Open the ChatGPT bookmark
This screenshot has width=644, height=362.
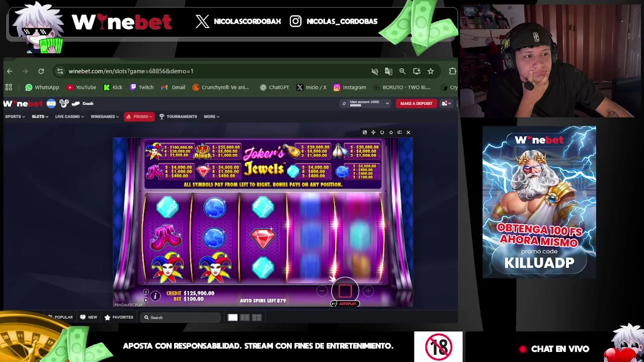(274, 87)
